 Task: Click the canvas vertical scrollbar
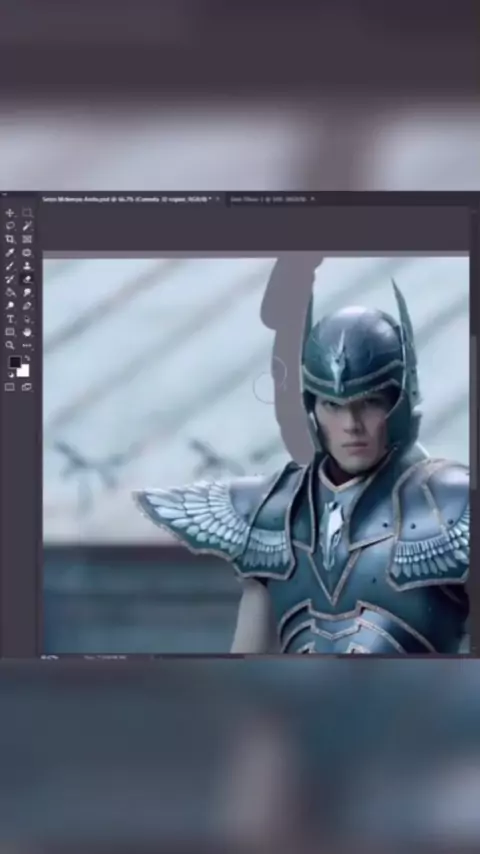[x=475, y=411]
